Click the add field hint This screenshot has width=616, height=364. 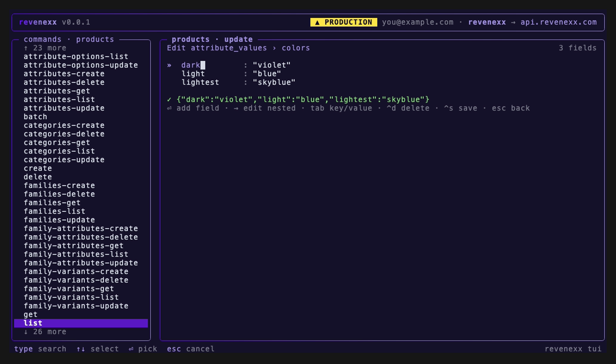click(x=193, y=108)
